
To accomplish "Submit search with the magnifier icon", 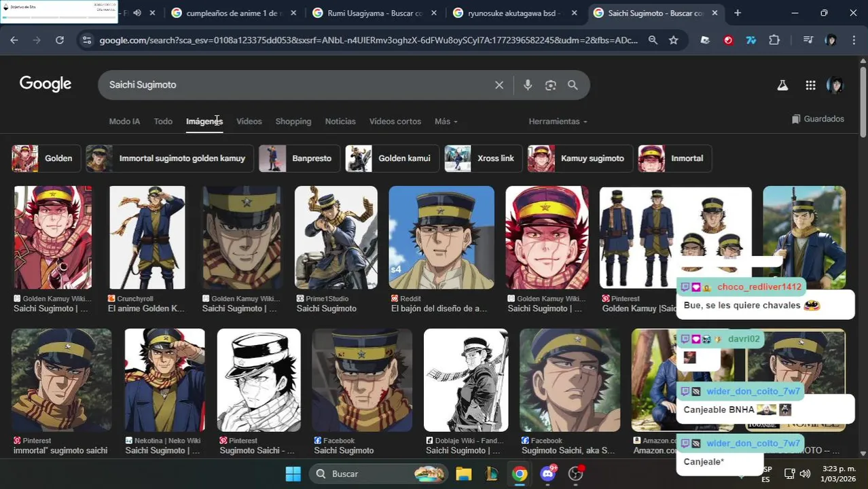I will pos(573,85).
